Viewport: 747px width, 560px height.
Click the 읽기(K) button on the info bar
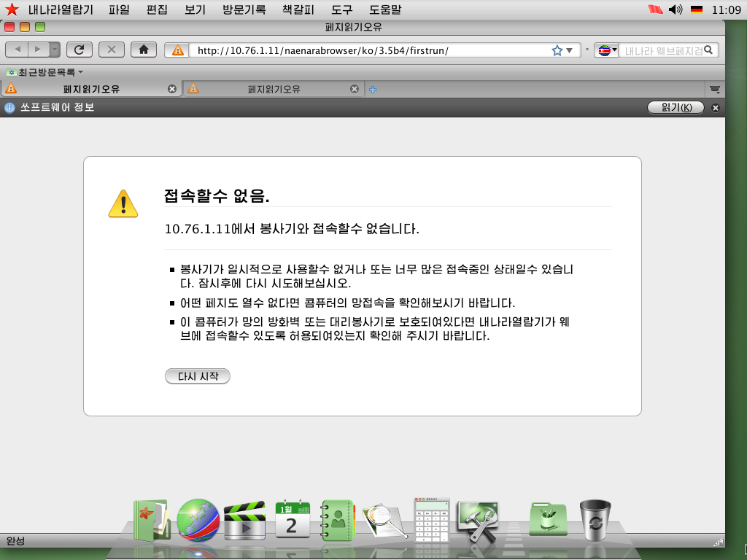(675, 106)
